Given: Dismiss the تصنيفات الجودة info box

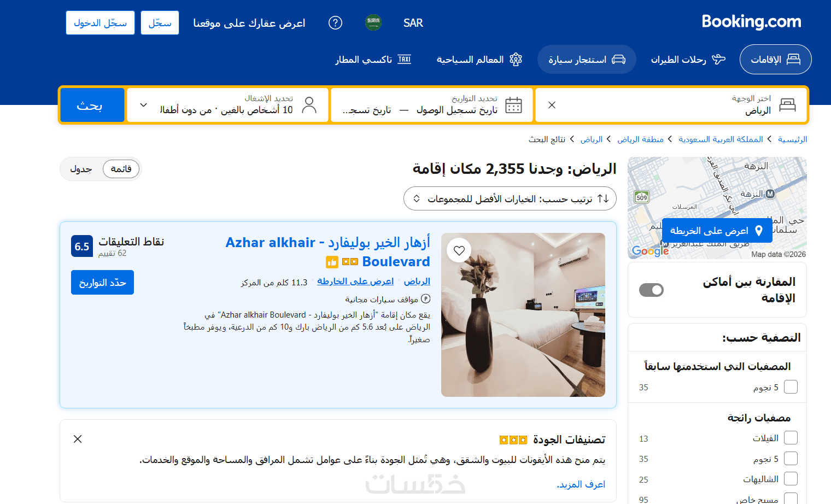Looking at the screenshot, I should (78, 439).
